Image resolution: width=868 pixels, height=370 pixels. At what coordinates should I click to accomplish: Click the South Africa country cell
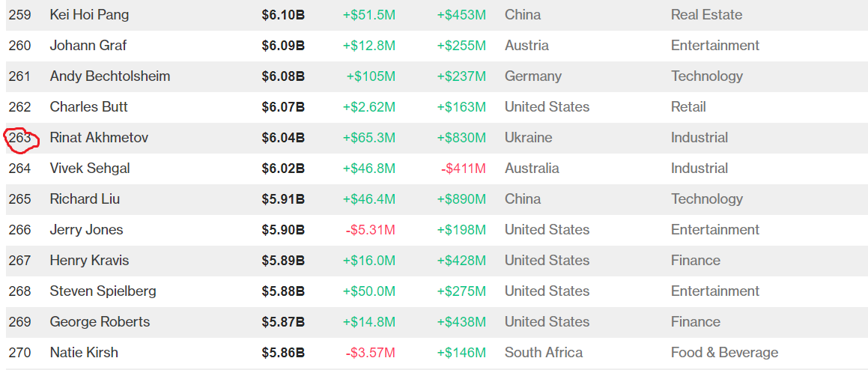(543, 353)
